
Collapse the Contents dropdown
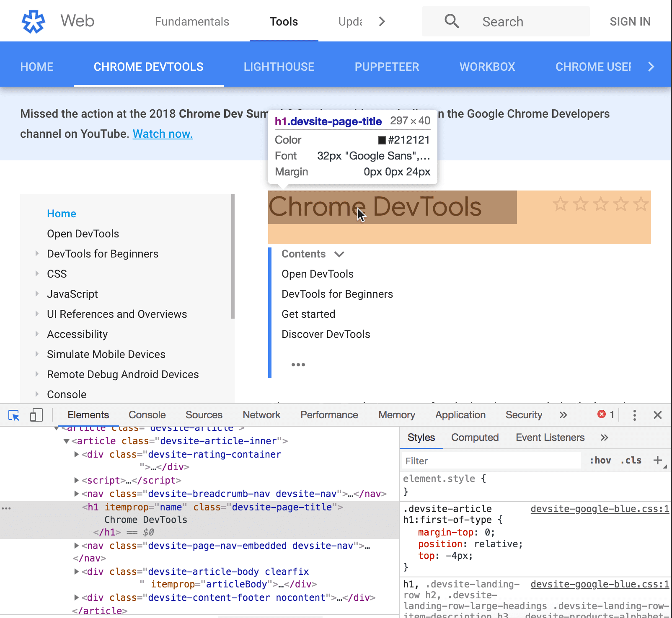pos(339,254)
